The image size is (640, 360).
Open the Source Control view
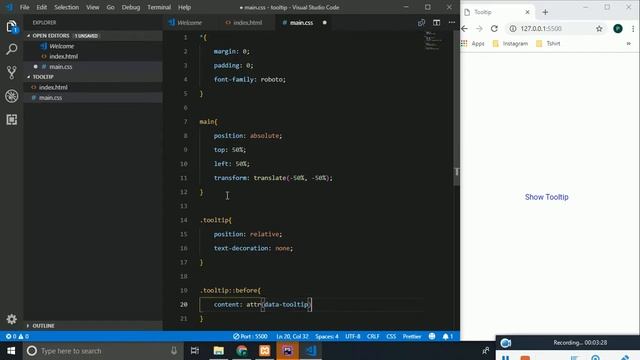point(11,73)
